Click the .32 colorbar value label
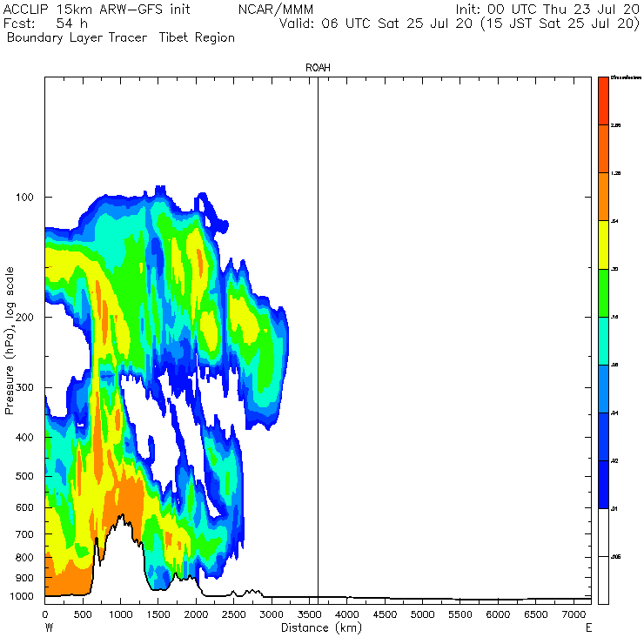The width and height of the screenshot is (644, 644). click(x=614, y=269)
